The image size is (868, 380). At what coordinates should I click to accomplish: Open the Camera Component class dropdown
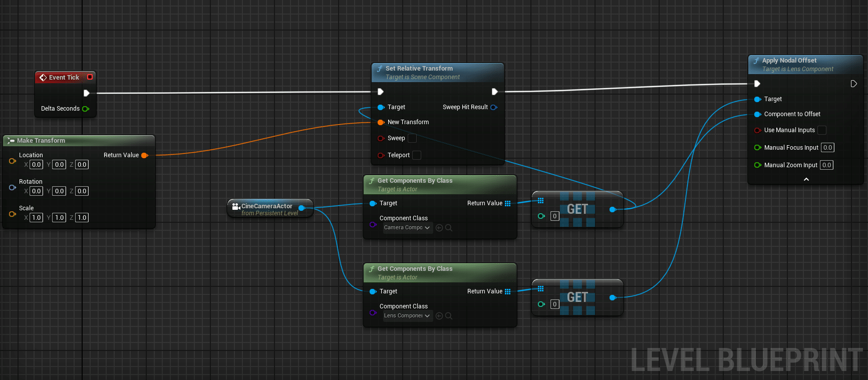407,228
